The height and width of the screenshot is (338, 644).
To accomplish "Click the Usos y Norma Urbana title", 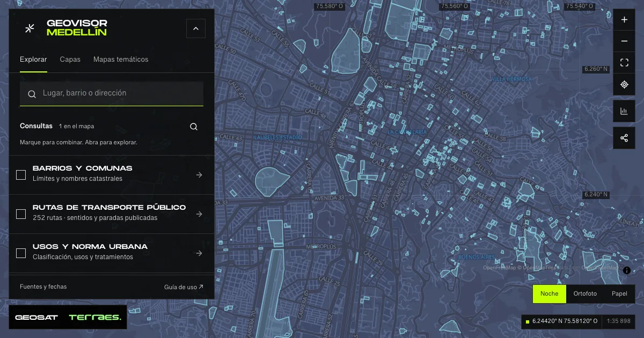I will 90,246.
